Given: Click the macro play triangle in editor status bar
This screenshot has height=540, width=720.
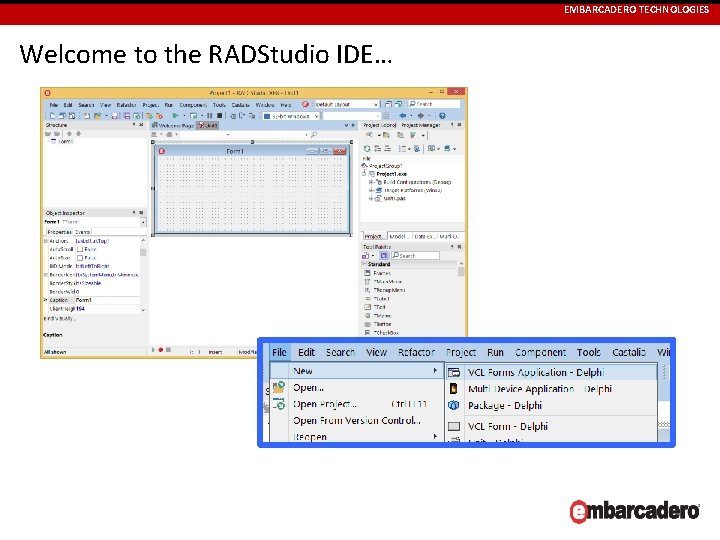Looking at the screenshot, I should (x=153, y=350).
